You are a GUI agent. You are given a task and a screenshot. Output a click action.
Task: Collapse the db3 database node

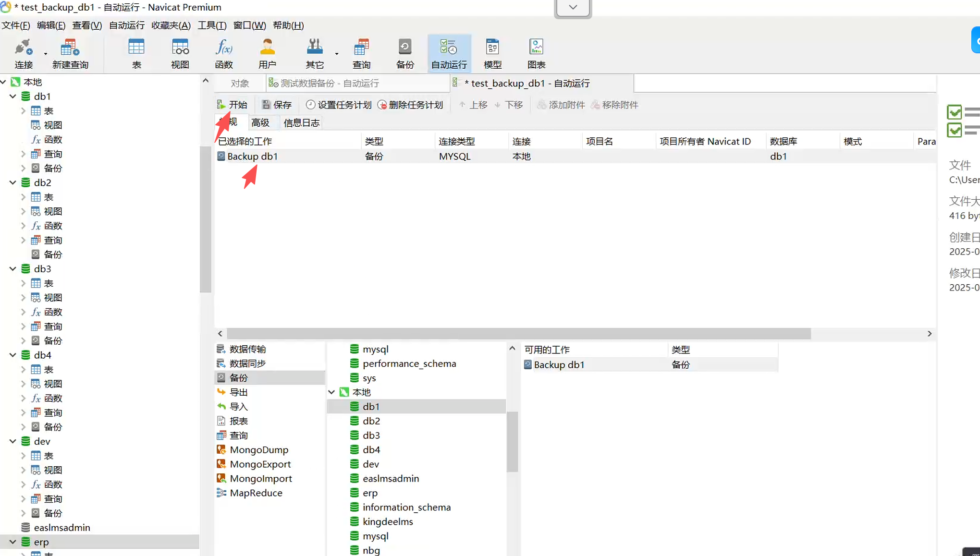[13, 269]
